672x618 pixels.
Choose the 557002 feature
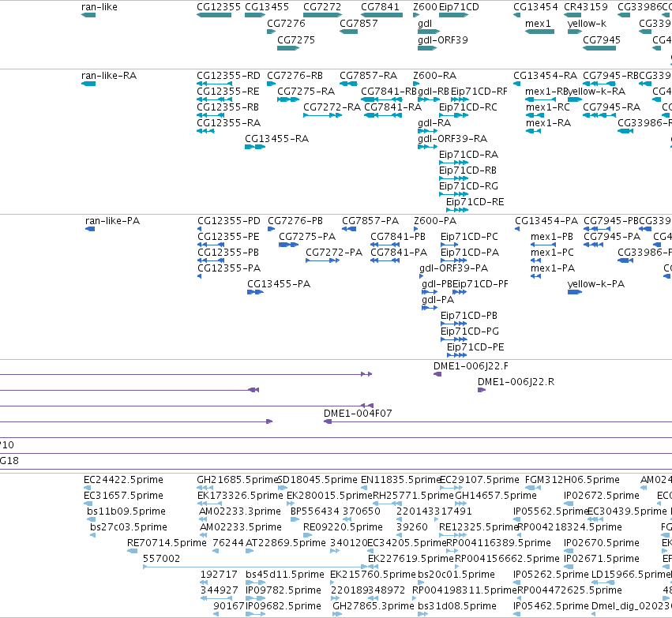[x=255, y=567]
